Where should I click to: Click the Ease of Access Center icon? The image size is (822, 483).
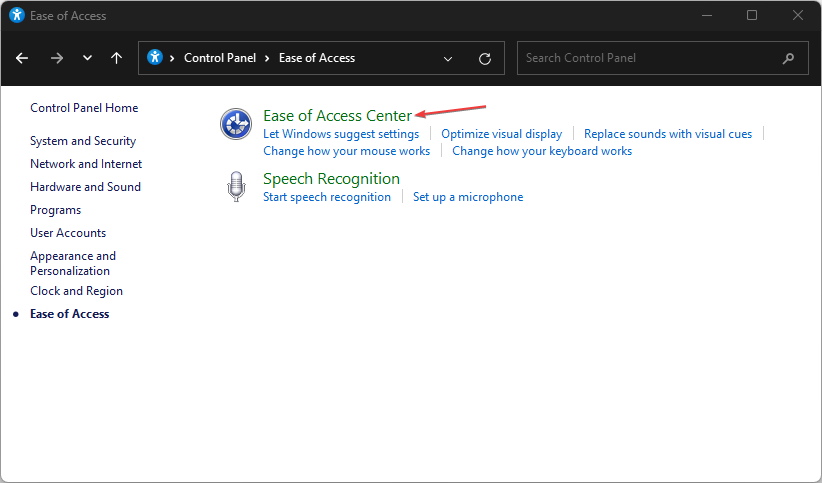pyautogui.click(x=236, y=124)
